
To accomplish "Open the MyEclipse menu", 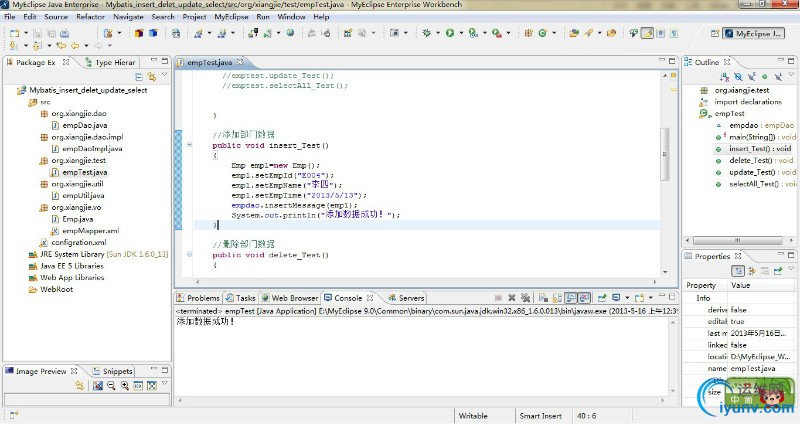I will 231,17.
